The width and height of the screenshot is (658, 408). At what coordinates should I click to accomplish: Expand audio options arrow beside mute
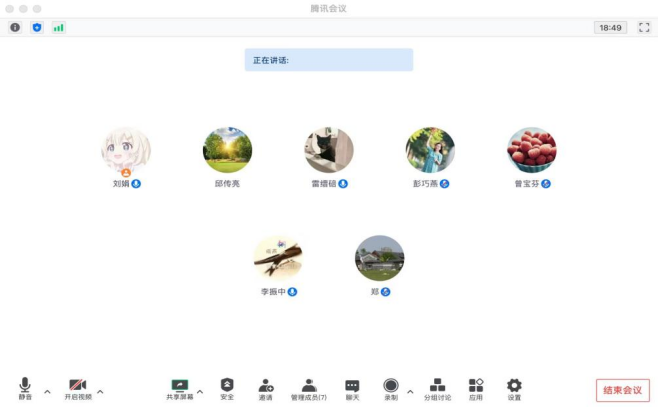coord(47,392)
